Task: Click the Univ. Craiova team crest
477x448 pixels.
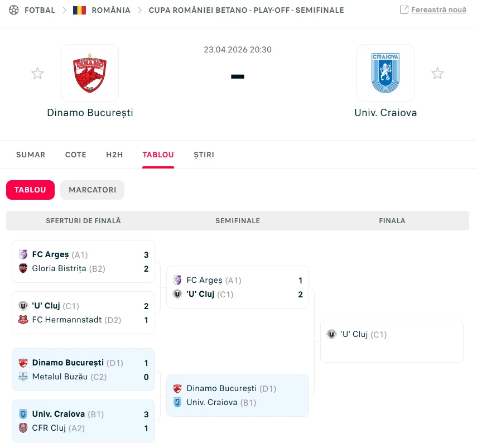Action: [x=386, y=73]
